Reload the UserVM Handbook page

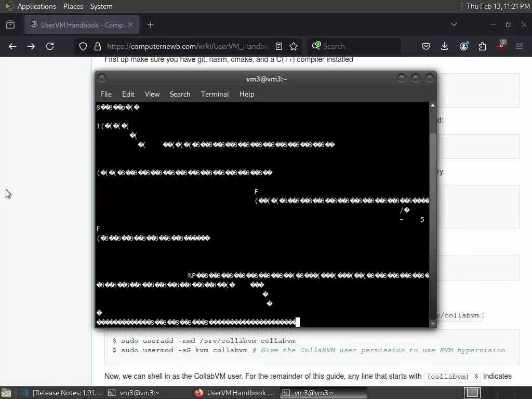click(50, 46)
